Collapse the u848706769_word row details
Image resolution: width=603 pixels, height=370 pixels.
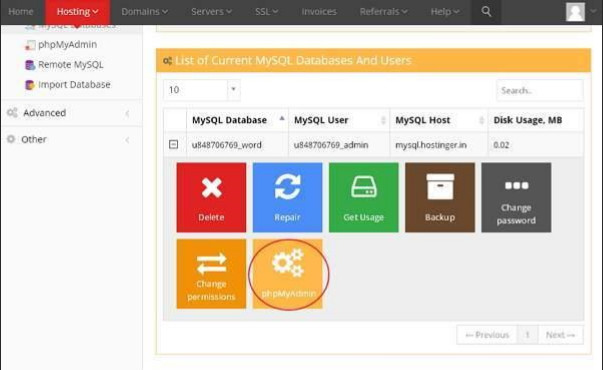[173, 144]
